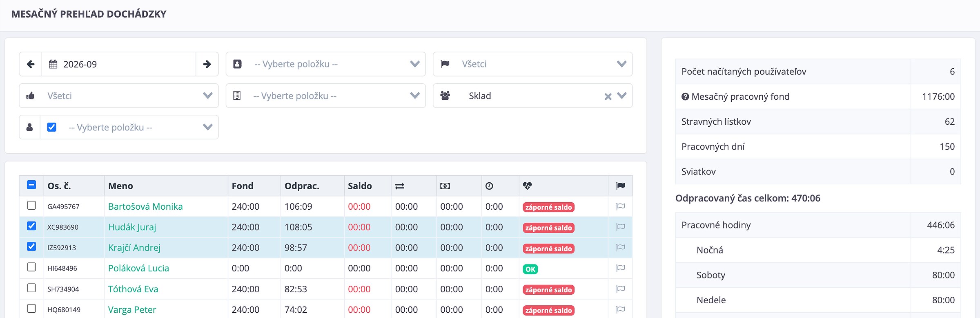
Task: Toggle the checkbox in the person filter
Action: click(52, 127)
